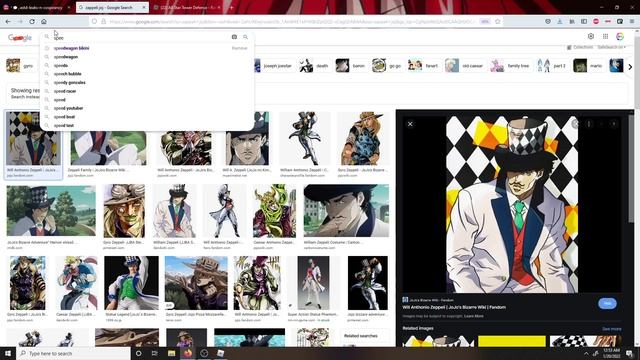
Task: Open 'Will Anthonio Zeppeli | JoJo's Bizarre Wiki | Fandom' title link
Action: pos(454,307)
